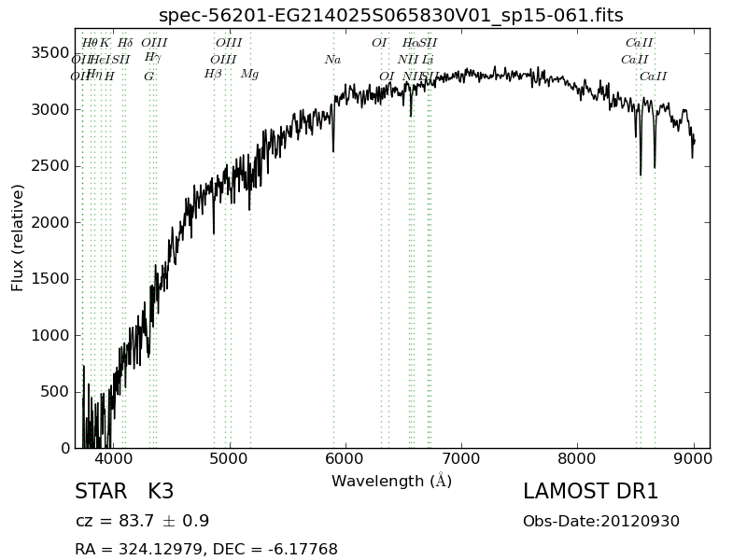Click the '6000' x-axis tick label
This screenshot has height=560, width=747.
pyautogui.click(x=345, y=459)
